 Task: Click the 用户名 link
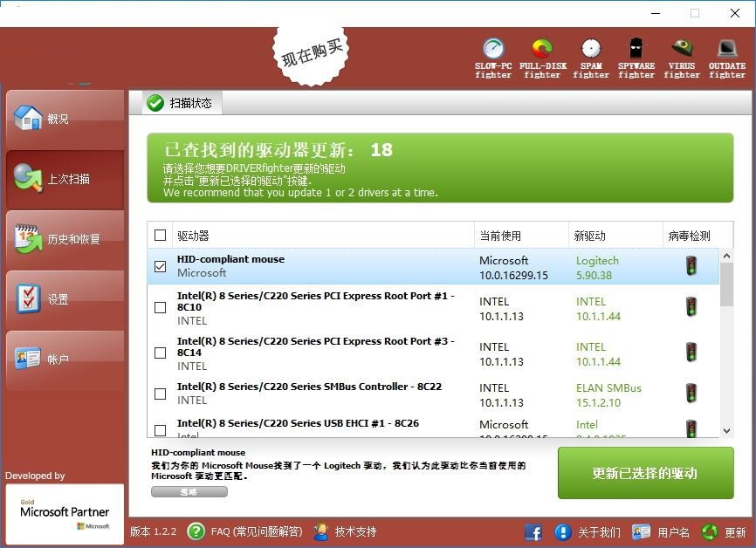click(x=674, y=532)
